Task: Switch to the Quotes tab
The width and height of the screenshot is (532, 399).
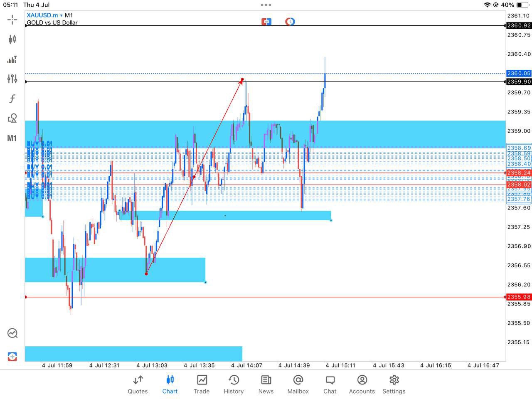Action: pos(138,384)
